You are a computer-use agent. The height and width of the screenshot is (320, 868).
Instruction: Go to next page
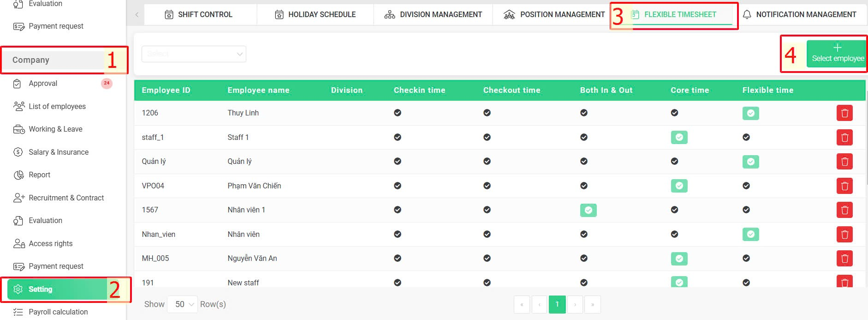(575, 304)
